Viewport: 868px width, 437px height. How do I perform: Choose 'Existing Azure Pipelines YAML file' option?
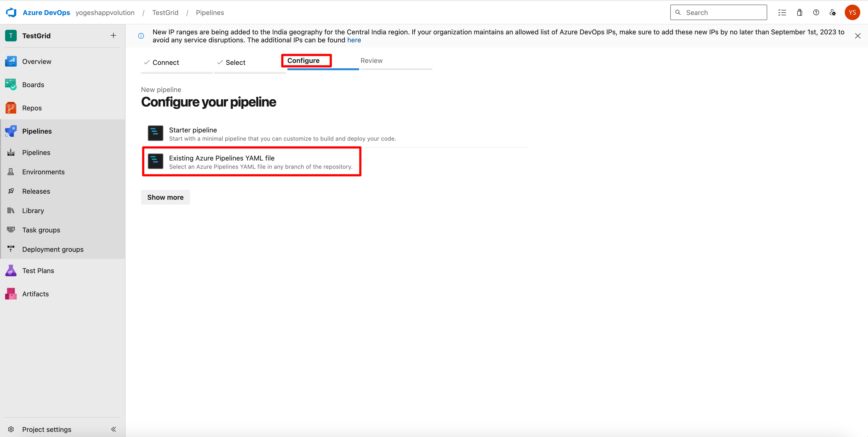[x=221, y=158]
